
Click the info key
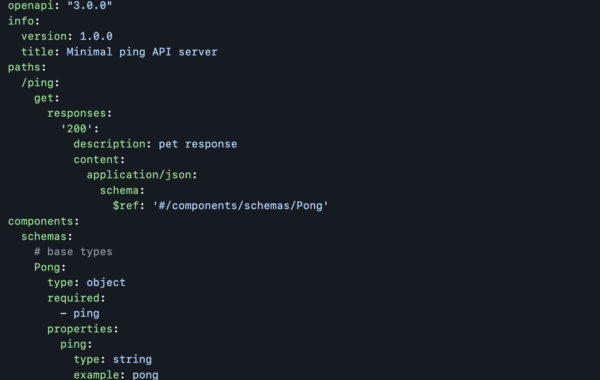pyautogui.click(x=21, y=21)
